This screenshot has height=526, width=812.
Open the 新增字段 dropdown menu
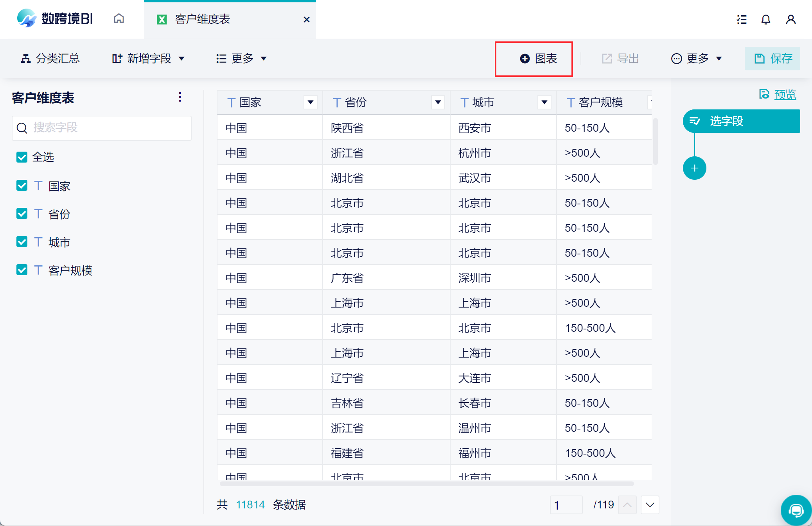tap(148, 59)
